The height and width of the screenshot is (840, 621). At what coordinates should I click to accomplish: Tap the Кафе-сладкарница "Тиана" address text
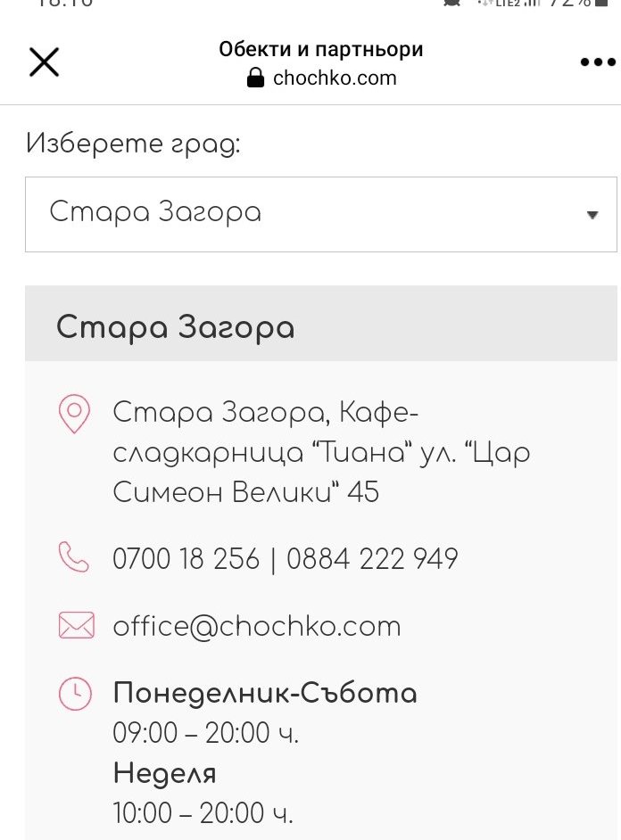pyautogui.click(x=321, y=452)
